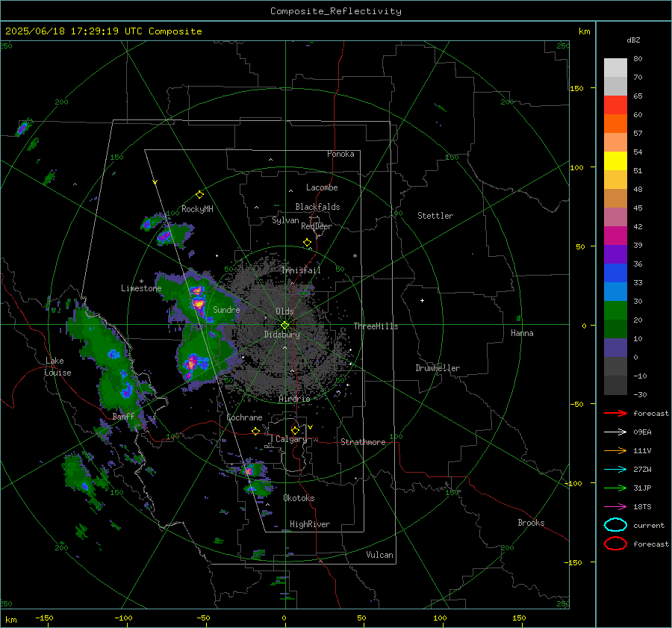The width and height of the screenshot is (672, 628).
Task: Click the yellow diamond marker above Calgary
Action: pyautogui.click(x=295, y=430)
